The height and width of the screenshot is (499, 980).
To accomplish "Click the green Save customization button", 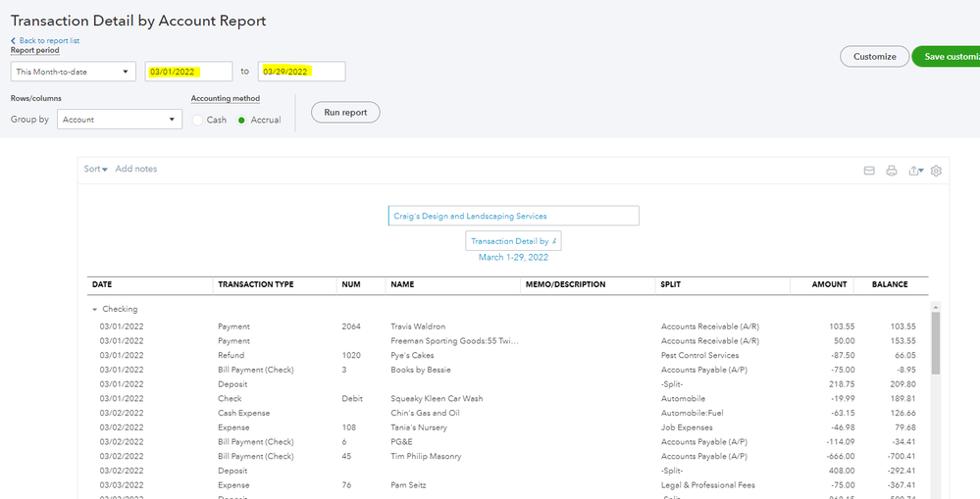I will coord(947,57).
